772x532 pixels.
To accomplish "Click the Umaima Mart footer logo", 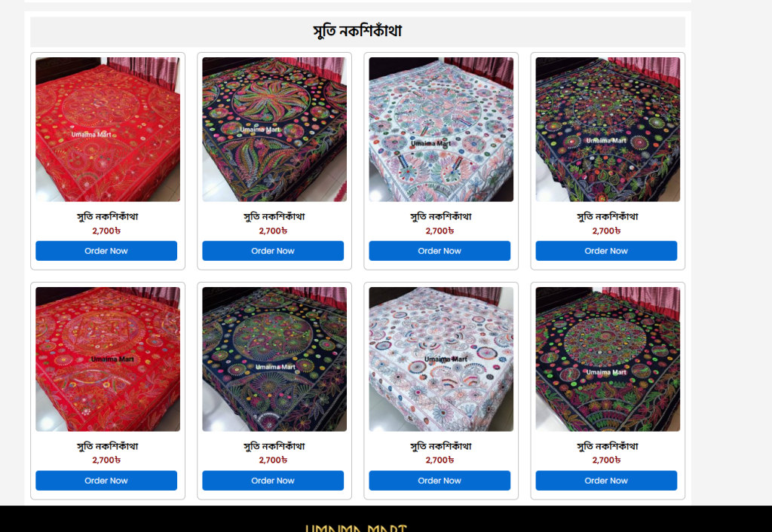I will point(356,528).
